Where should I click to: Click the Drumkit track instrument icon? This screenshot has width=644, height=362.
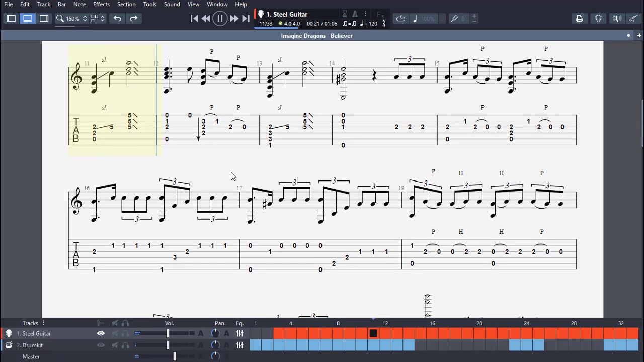point(9,345)
